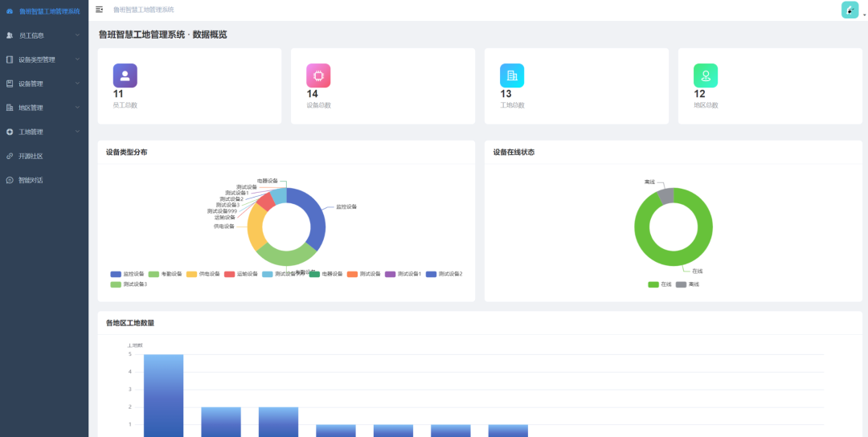The image size is (868, 437).
Task: Click the 工地管理 circle icon
Action: pos(10,133)
